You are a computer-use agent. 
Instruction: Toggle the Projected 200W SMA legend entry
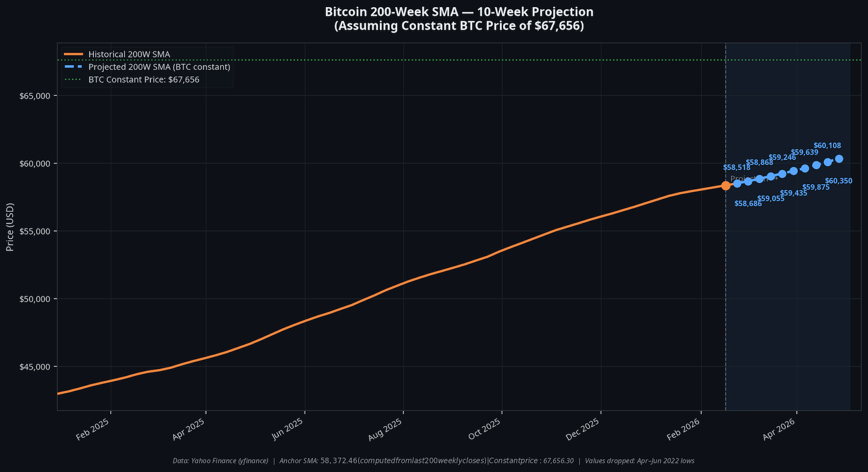pos(159,67)
